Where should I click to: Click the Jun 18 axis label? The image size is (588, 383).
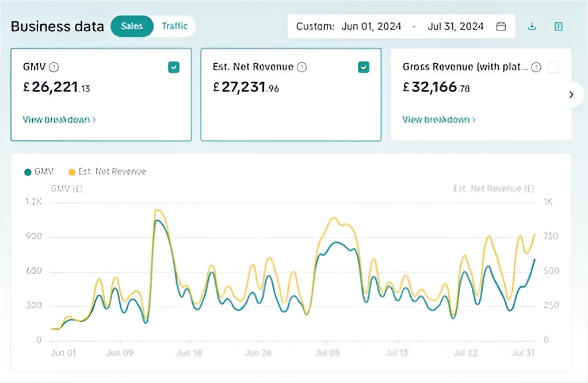click(x=189, y=353)
